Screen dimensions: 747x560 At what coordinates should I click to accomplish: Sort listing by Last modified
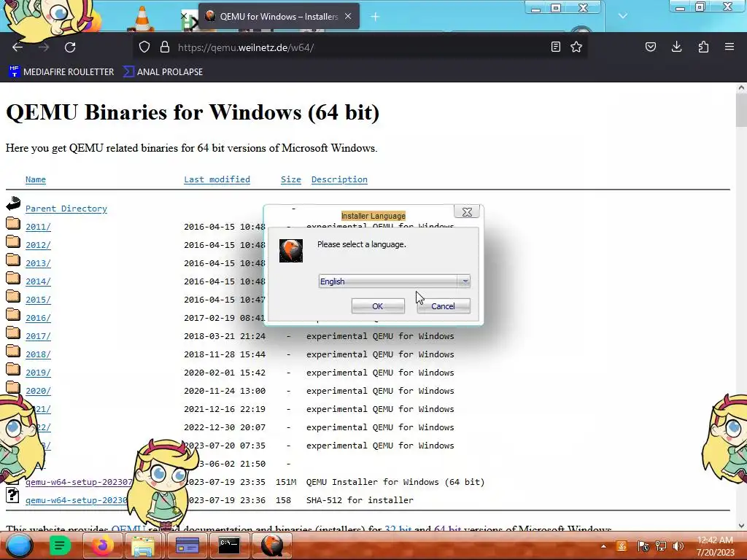click(217, 179)
